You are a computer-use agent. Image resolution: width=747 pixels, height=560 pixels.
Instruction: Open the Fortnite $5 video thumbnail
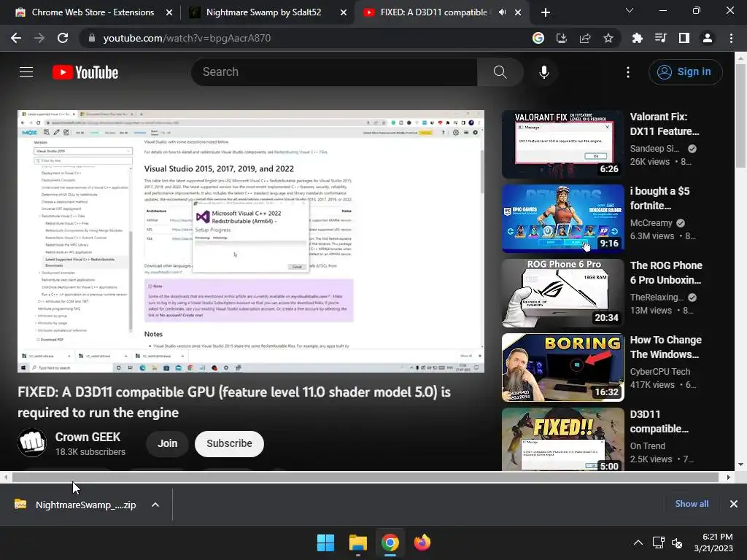(562, 219)
